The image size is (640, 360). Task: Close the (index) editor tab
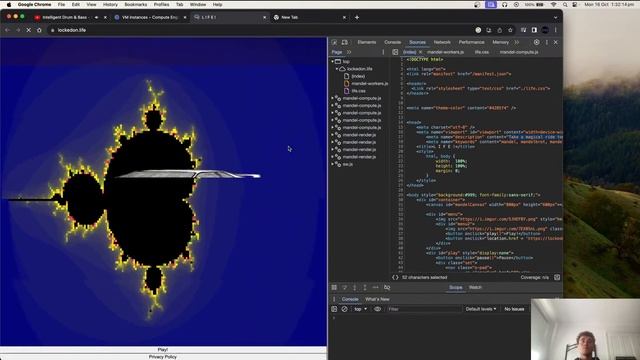click(x=420, y=52)
